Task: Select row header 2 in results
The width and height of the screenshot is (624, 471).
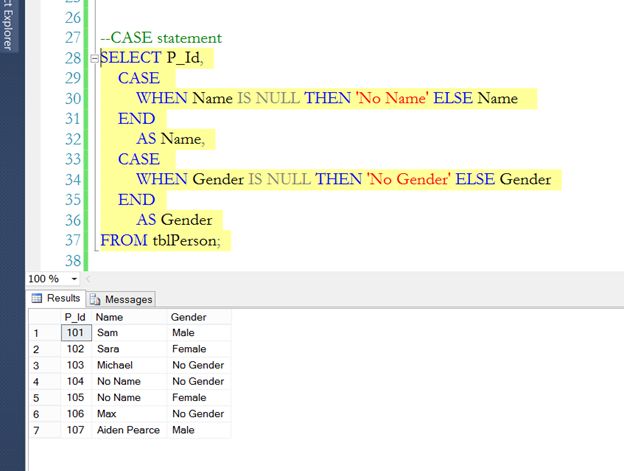Action: 45,349
